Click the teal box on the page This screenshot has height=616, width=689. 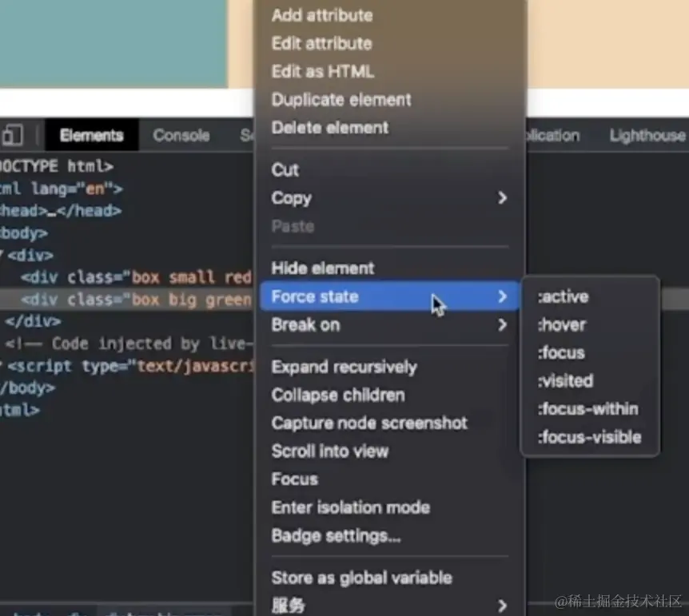point(114,43)
